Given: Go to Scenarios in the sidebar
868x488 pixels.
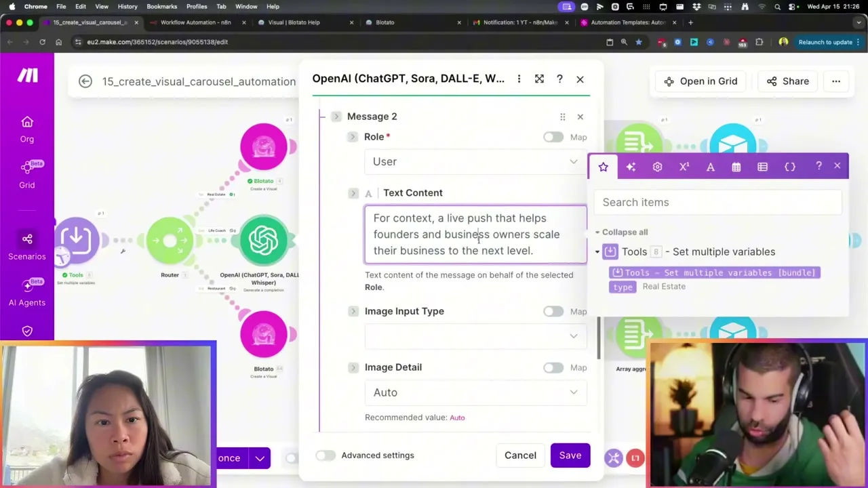Looking at the screenshot, I should (x=27, y=246).
